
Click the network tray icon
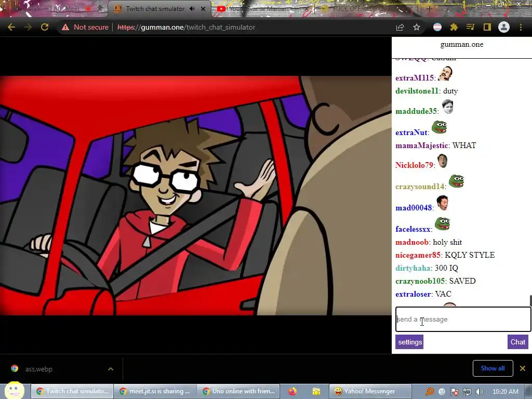coord(467,392)
